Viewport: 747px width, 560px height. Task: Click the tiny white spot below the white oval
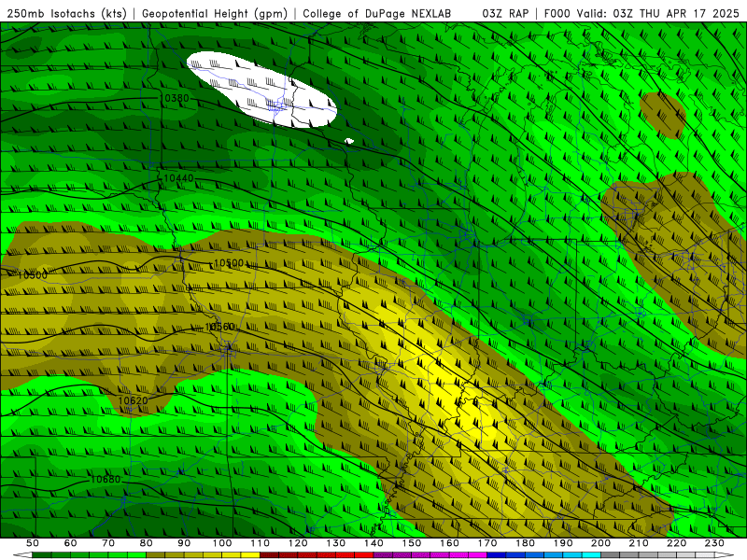click(349, 141)
